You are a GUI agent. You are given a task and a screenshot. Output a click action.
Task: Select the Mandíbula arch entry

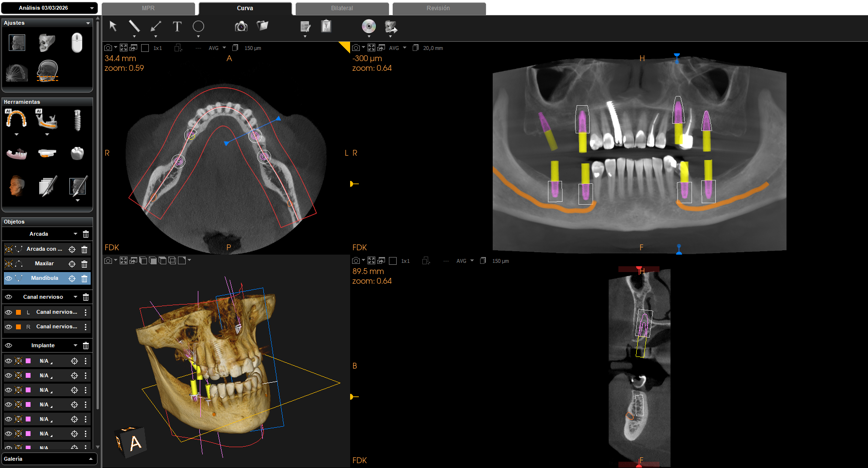click(45, 278)
